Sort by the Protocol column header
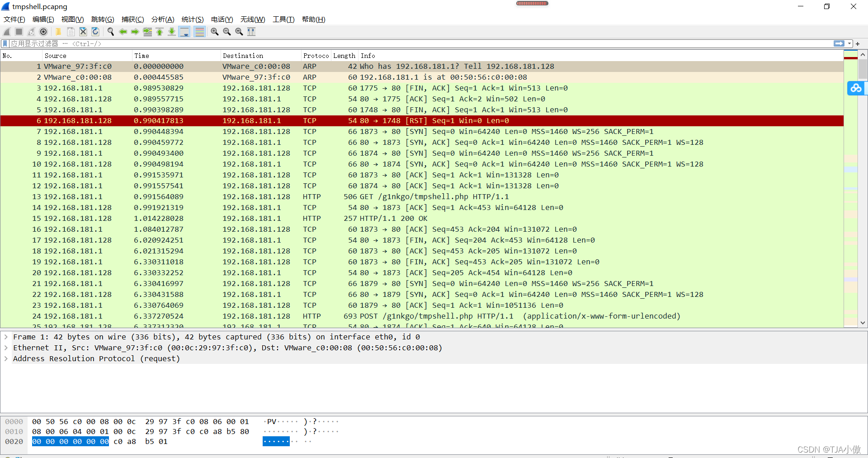Image resolution: width=868 pixels, height=458 pixels. [x=316, y=56]
